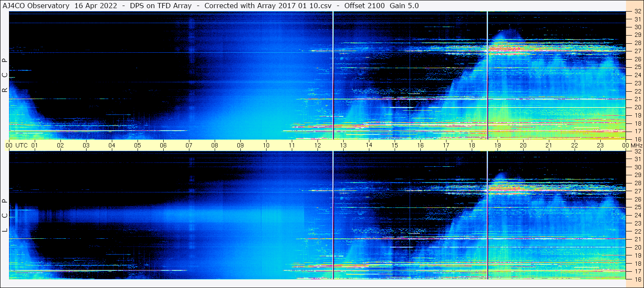Click the 20 MHz label of RCP panel

click(x=638, y=107)
